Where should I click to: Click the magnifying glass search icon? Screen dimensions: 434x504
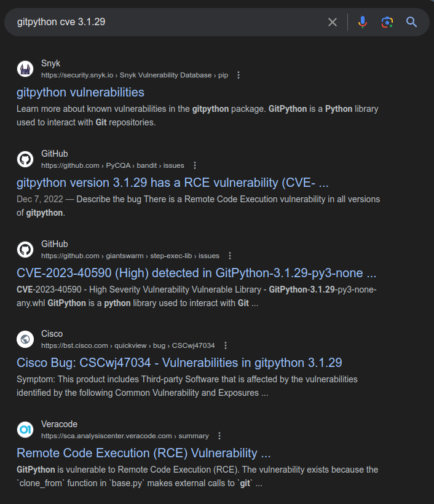click(412, 22)
